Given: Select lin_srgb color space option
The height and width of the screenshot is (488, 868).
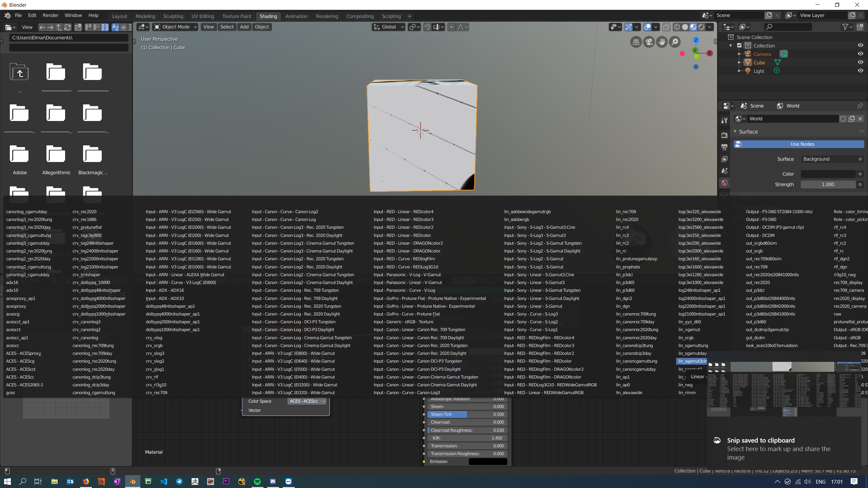Looking at the screenshot, I should [x=686, y=338].
